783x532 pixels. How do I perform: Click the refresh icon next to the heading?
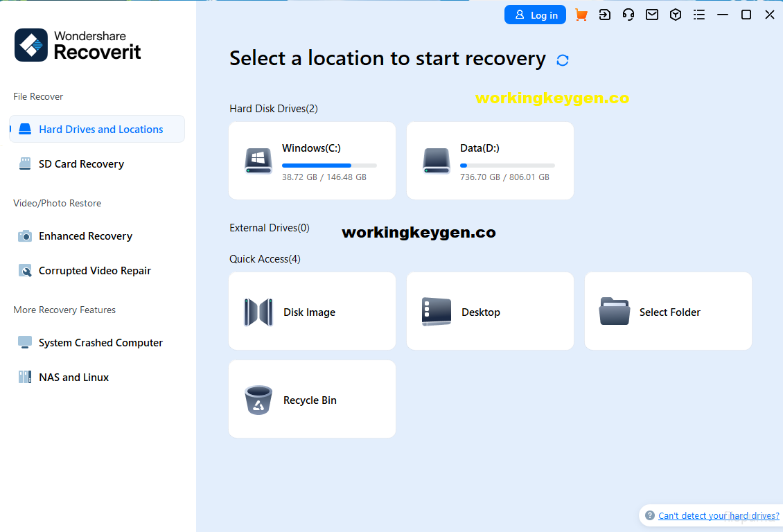click(x=562, y=60)
